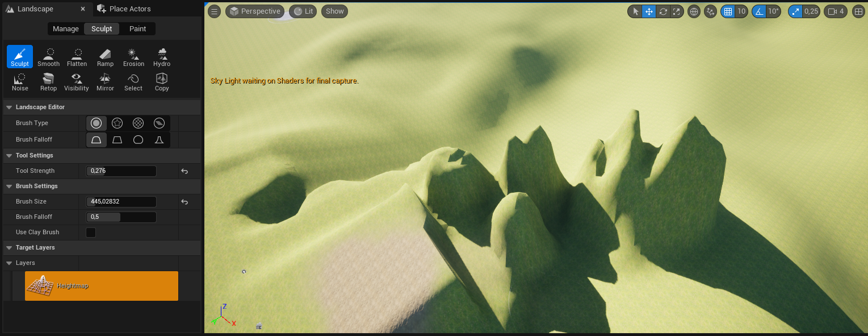Choose the Mirror landscape tool

click(105, 81)
